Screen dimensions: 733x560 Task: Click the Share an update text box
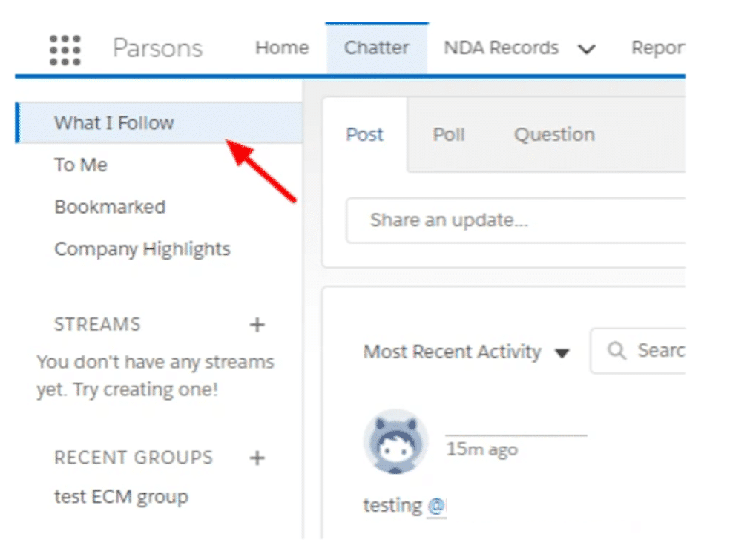(512, 220)
